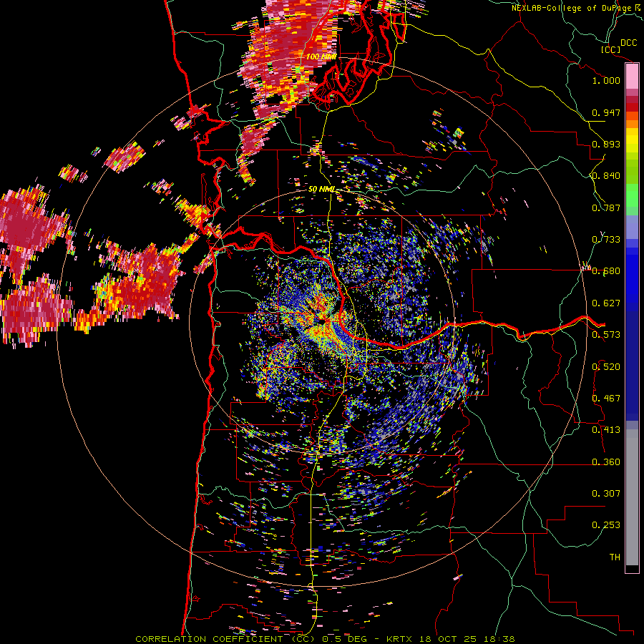Click the 0.947 color scale value

[606, 112]
